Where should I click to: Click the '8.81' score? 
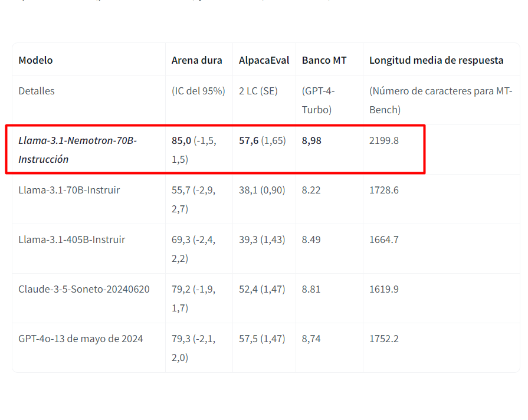tap(311, 289)
